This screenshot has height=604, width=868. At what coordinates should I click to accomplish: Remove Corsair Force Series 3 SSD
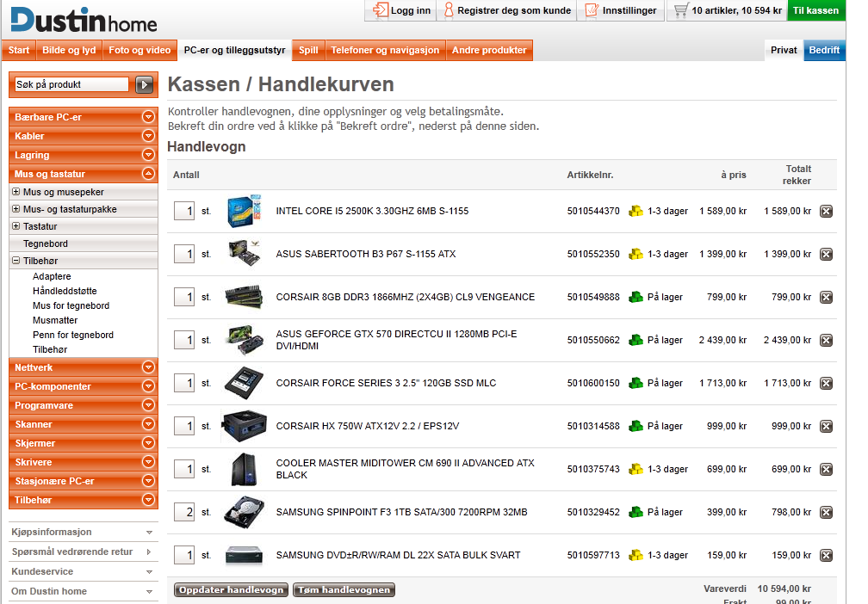826,384
